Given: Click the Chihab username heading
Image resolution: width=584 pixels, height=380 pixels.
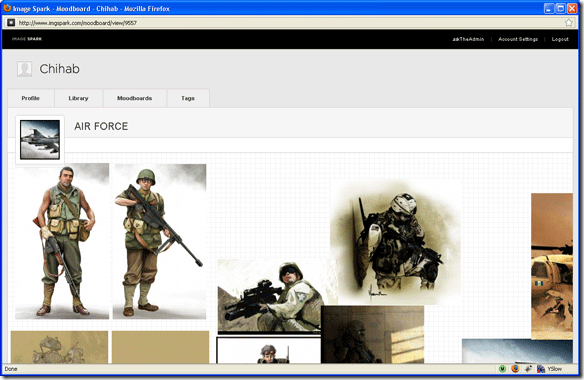Looking at the screenshot, I should pos(60,69).
